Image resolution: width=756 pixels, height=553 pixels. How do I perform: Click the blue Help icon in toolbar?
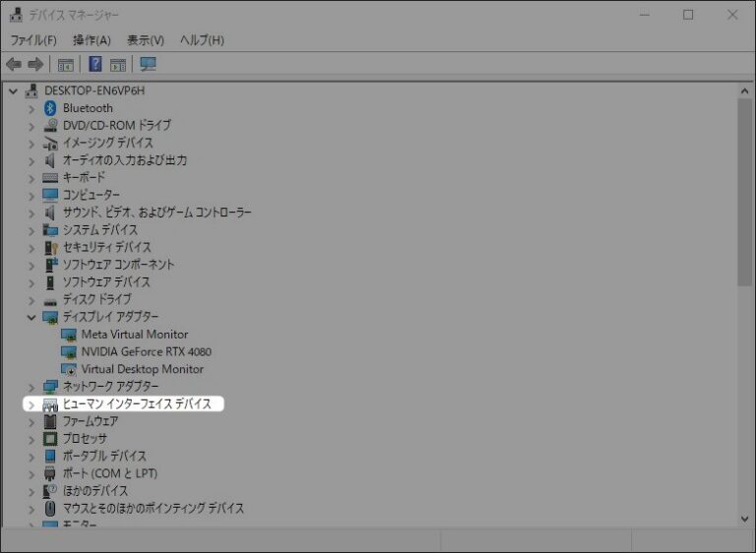[x=95, y=65]
